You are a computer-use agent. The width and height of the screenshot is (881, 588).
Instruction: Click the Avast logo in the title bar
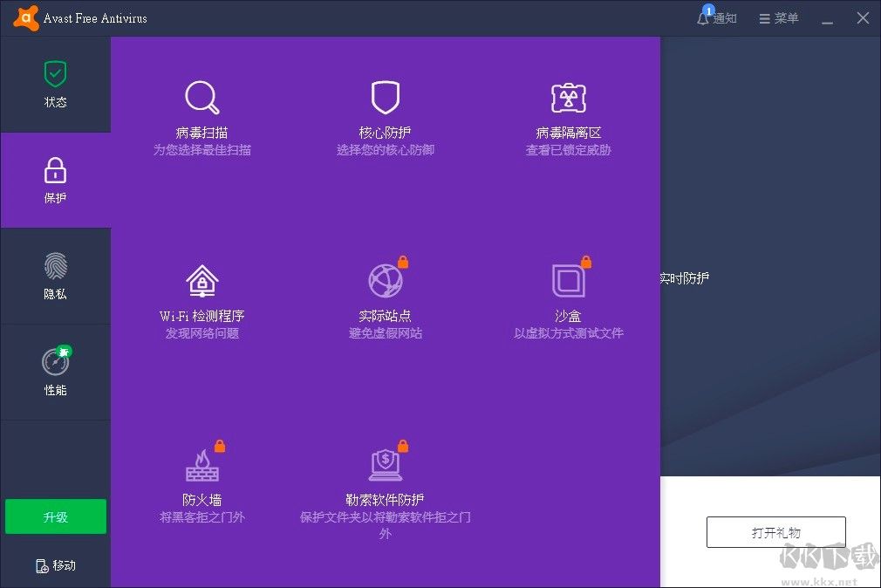pyautogui.click(x=24, y=17)
